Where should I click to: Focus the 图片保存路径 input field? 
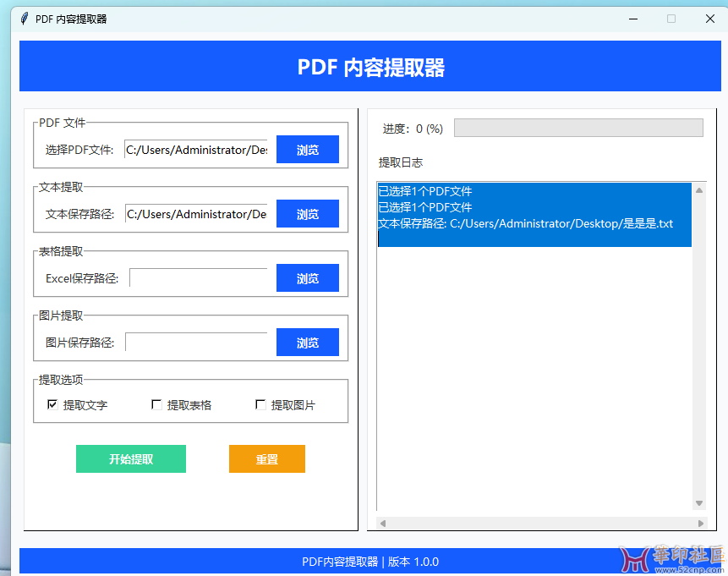coord(196,343)
